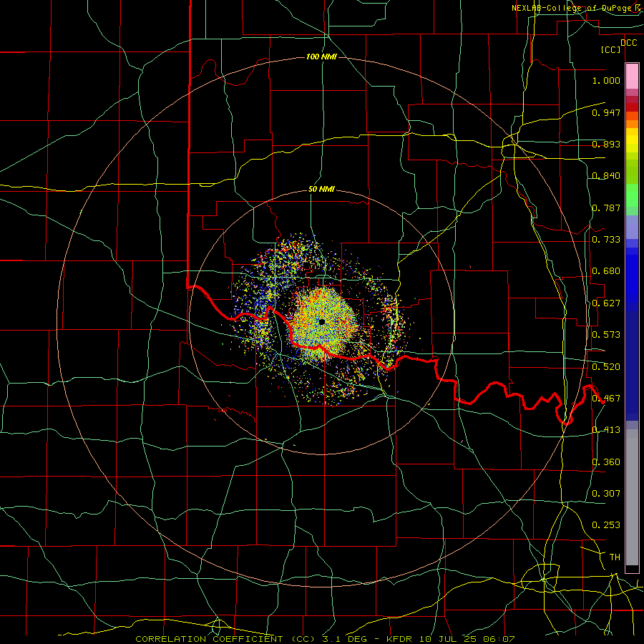The width and height of the screenshot is (644, 644).
Task: Click the bright green color bar segment
Action: pos(632,195)
